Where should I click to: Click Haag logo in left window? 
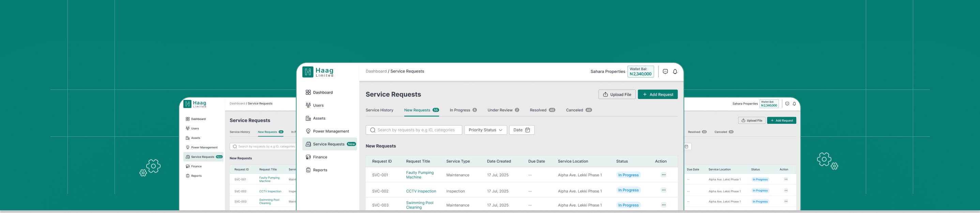coord(195,104)
